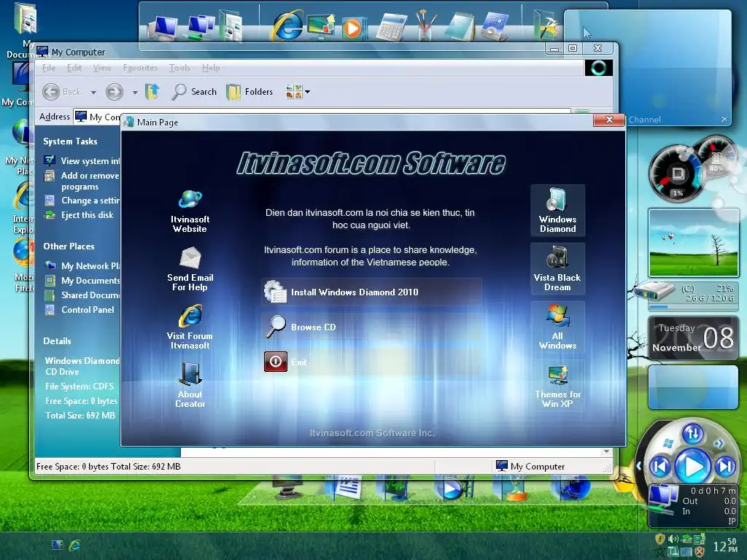This screenshot has width=747, height=560.
Task: Open Help menu in My Computer
Action: (211, 68)
